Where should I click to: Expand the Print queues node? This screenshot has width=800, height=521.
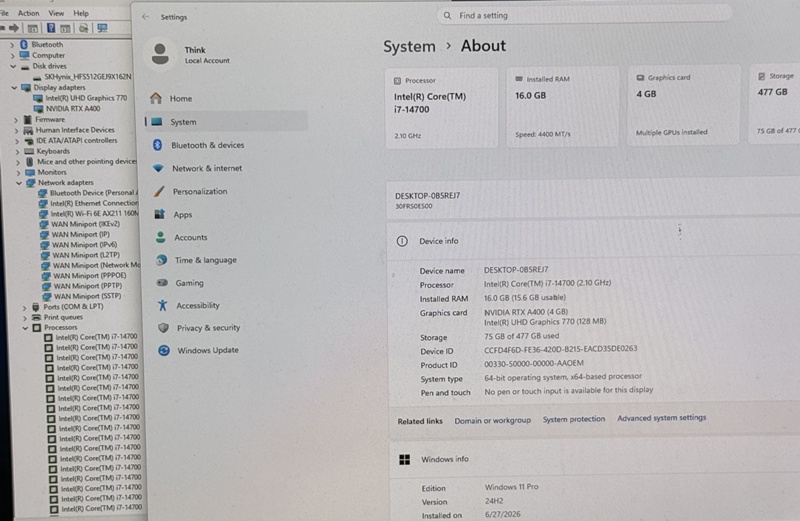tap(24, 317)
